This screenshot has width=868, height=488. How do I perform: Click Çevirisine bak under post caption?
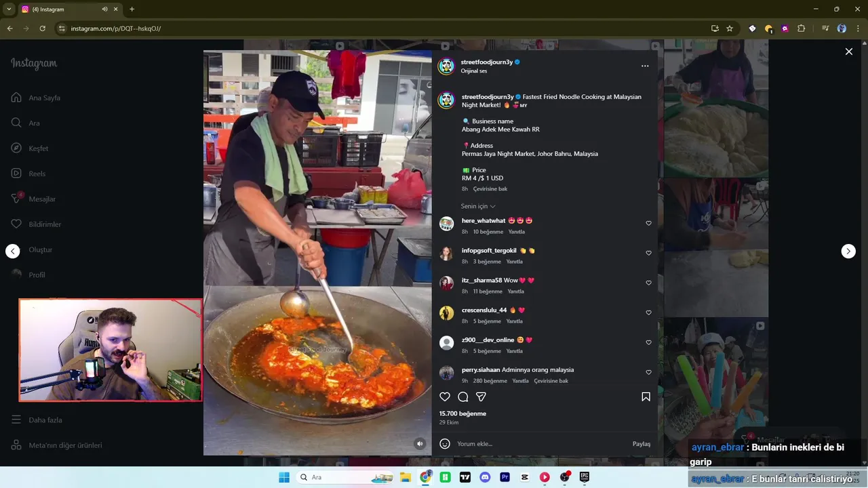490,189
